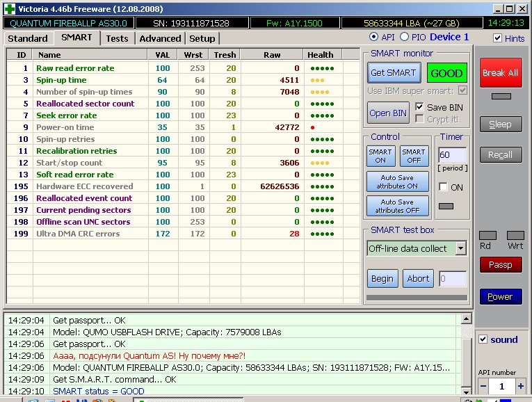The height and width of the screenshot is (402, 532).
Task: Toggle the Timer ON checkbox
Action: (x=443, y=187)
